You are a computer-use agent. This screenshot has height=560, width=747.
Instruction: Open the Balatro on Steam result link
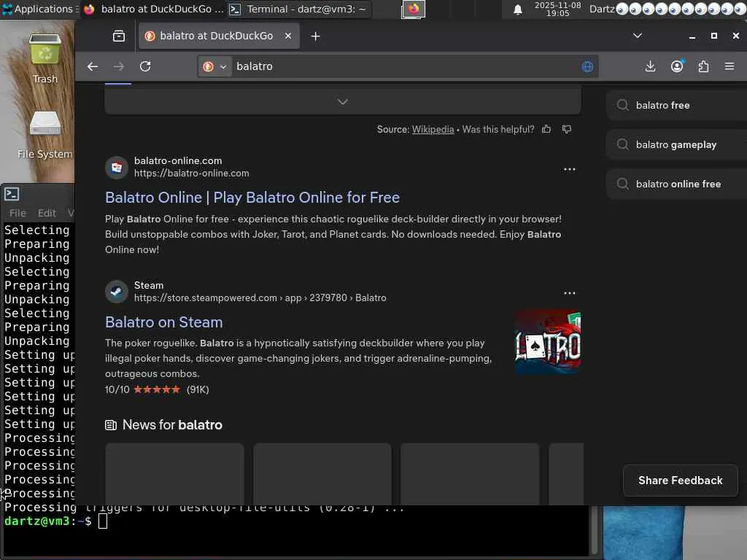[164, 322]
